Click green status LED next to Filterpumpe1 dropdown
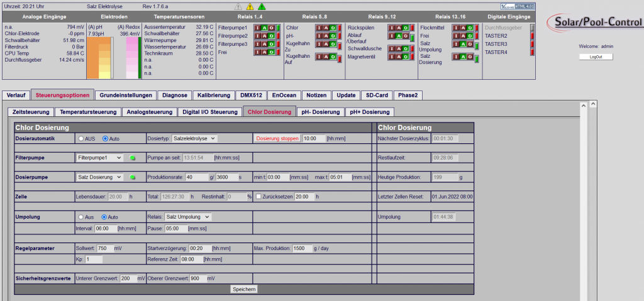644x301 pixels. coord(132,158)
